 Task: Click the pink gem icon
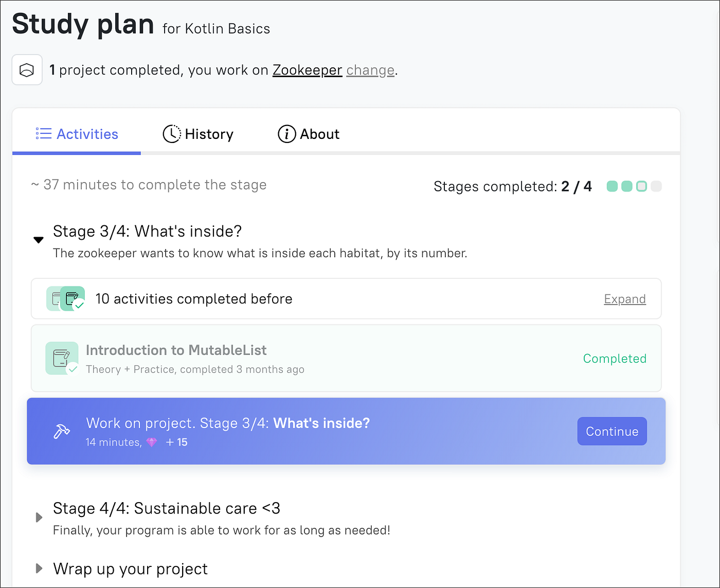[x=152, y=442]
